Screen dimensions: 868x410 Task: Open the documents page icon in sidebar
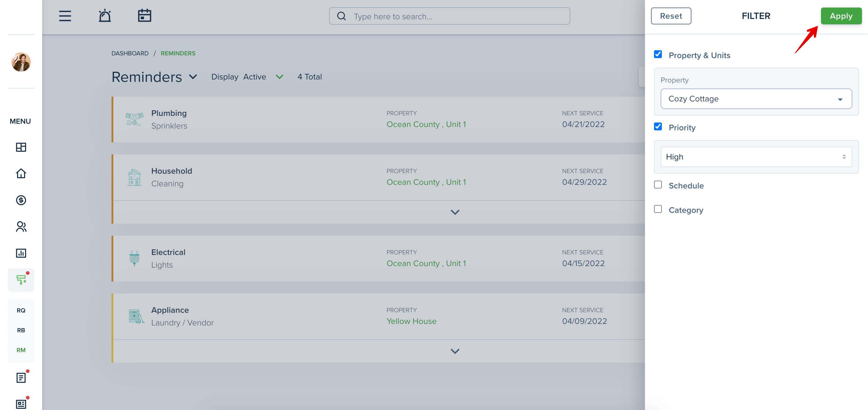21,377
